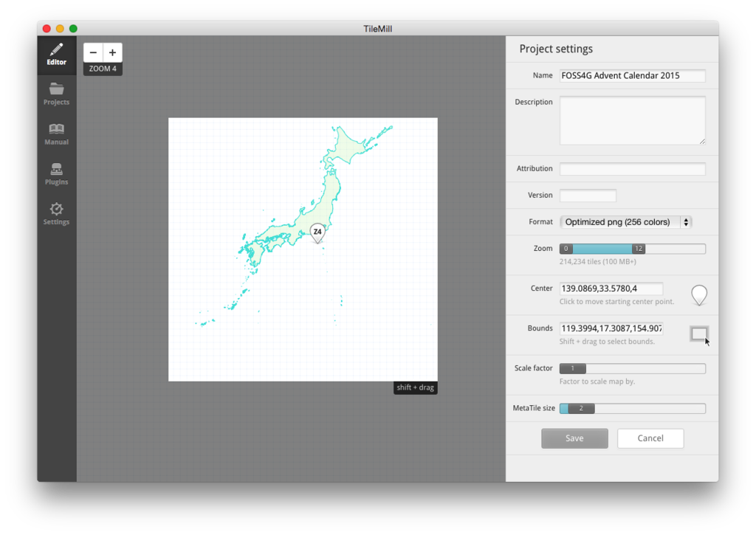Click the 'Shift + drag to select bounds.' hint
The width and height of the screenshot is (756, 535).
[607, 342]
